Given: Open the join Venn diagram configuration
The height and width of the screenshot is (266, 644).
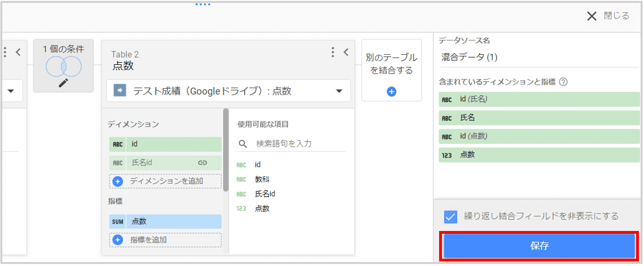Looking at the screenshot, I should pos(63,66).
